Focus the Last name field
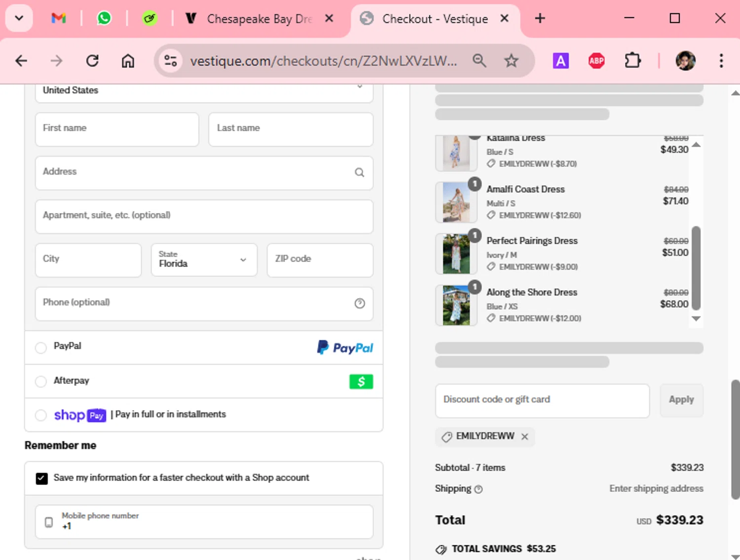The height and width of the screenshot is (560, 740). pos(291,129)
